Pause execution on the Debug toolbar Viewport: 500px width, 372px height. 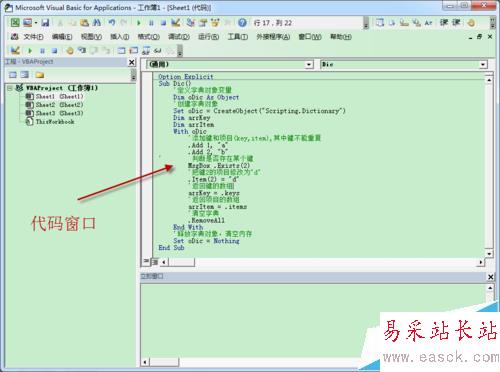tap(42, 50)
